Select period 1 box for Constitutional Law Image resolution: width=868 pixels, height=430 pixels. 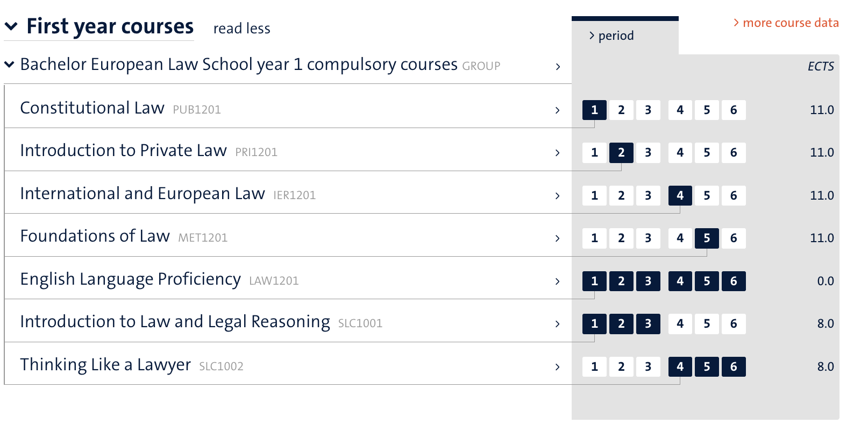[594, 110]
